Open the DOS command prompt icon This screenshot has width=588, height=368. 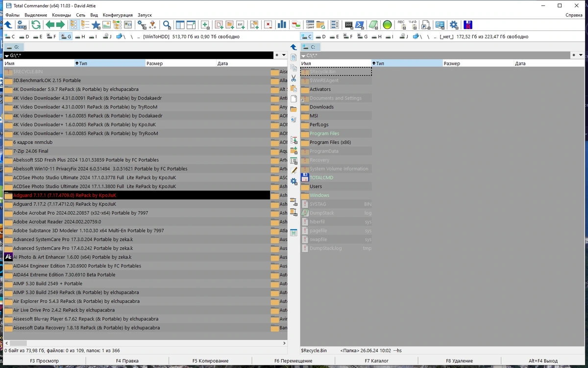click(x=349, y=25)
